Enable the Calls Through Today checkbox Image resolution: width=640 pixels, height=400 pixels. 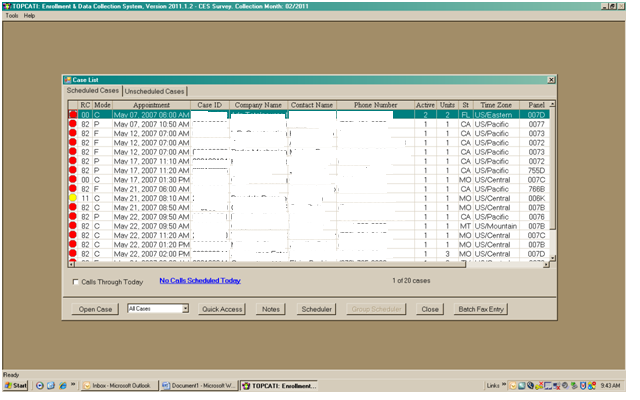[78, 282]
